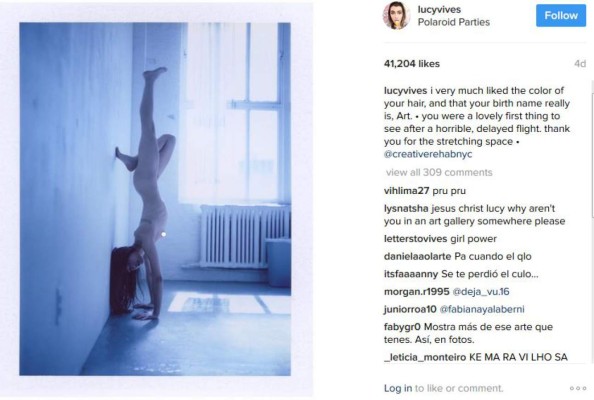Click the handstand polaroid photo
This screenshot has width=594, height=400.
click(155, 199)
